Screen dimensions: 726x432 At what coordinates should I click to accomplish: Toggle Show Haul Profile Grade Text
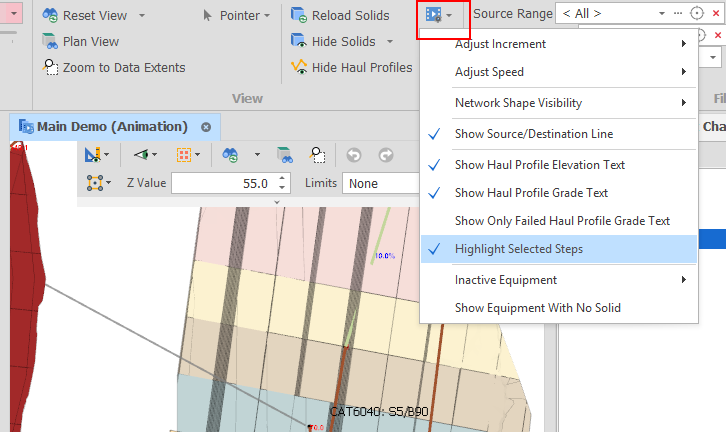pos(559,193)
